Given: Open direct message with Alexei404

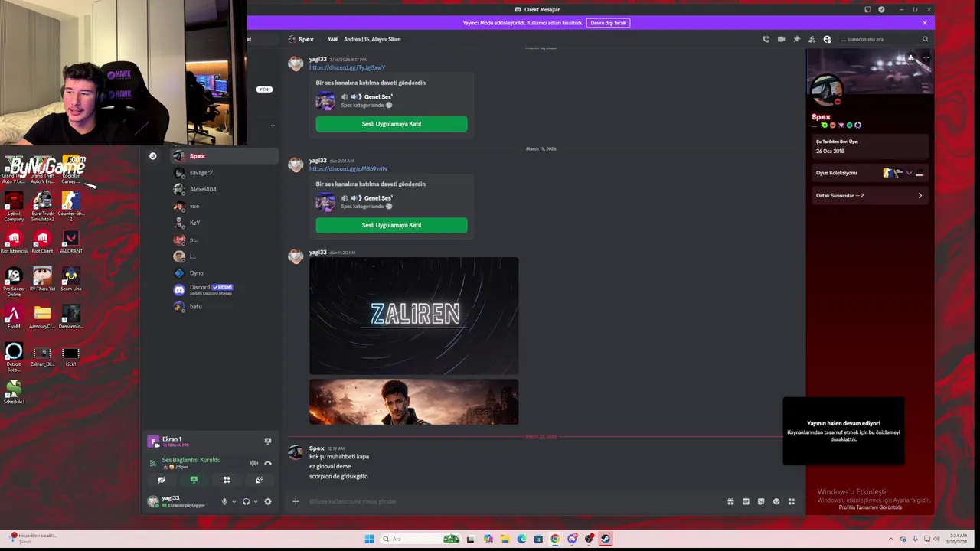Looking at the screenshot, I should [224, 189].
